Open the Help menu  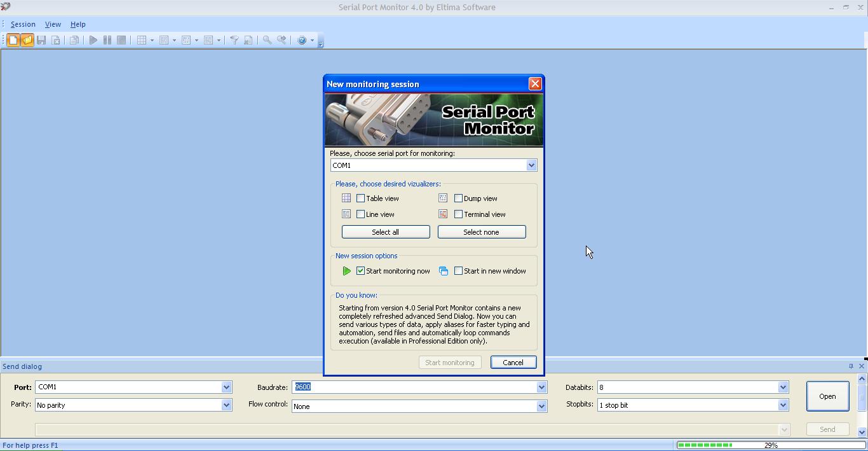click(x=78, y=24)
